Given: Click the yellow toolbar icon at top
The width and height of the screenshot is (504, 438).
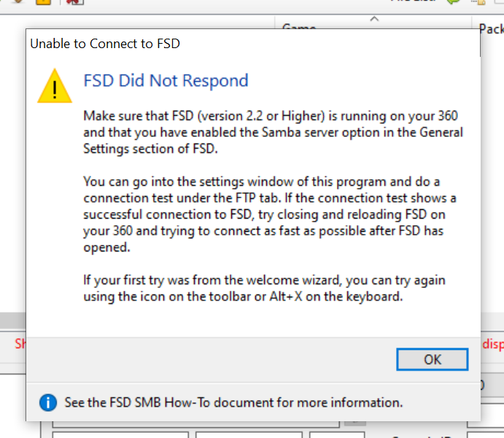Looking at the screenshot, I should point(43,2).
